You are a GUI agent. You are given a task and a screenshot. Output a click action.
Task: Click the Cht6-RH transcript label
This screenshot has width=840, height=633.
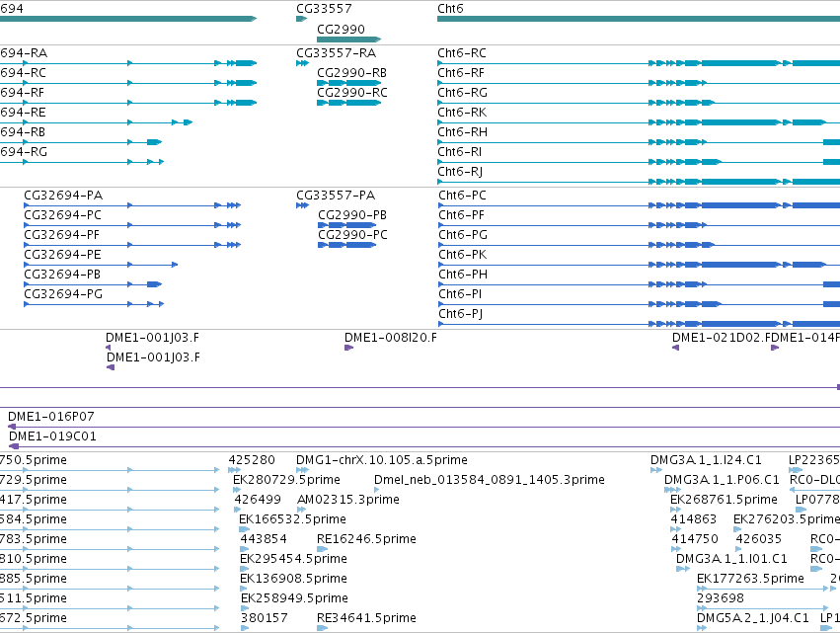[462, 132]
